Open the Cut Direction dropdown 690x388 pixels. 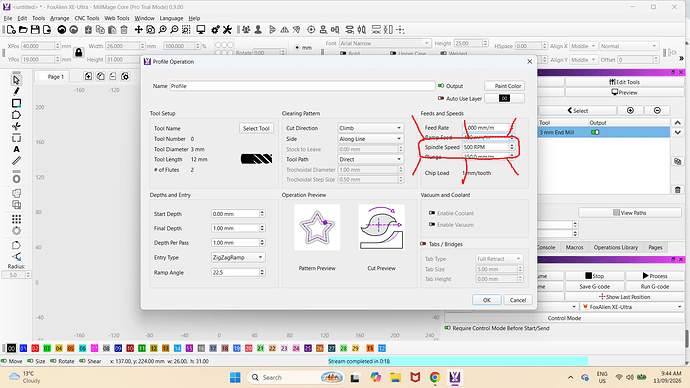click(x=370, y=128)
